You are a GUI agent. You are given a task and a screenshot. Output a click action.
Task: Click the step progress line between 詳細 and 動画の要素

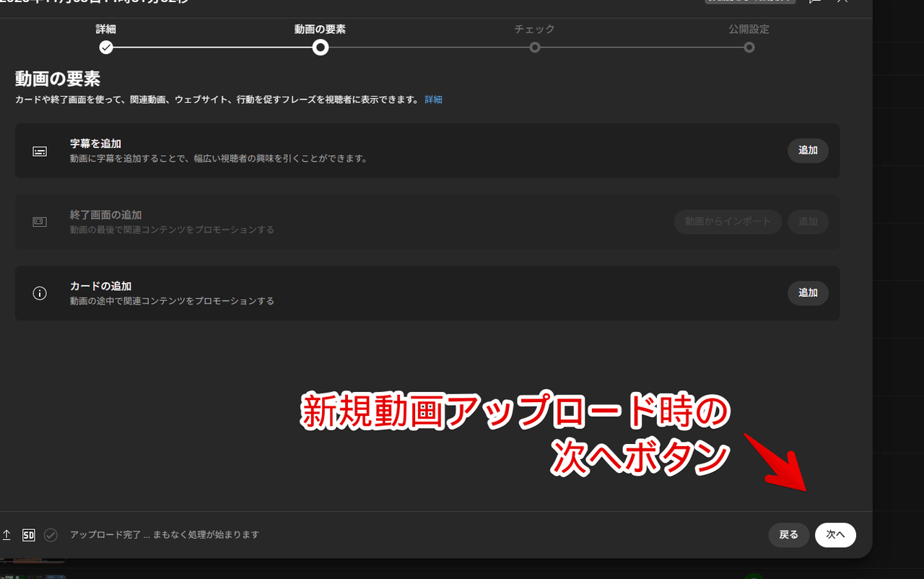(214, 47)
